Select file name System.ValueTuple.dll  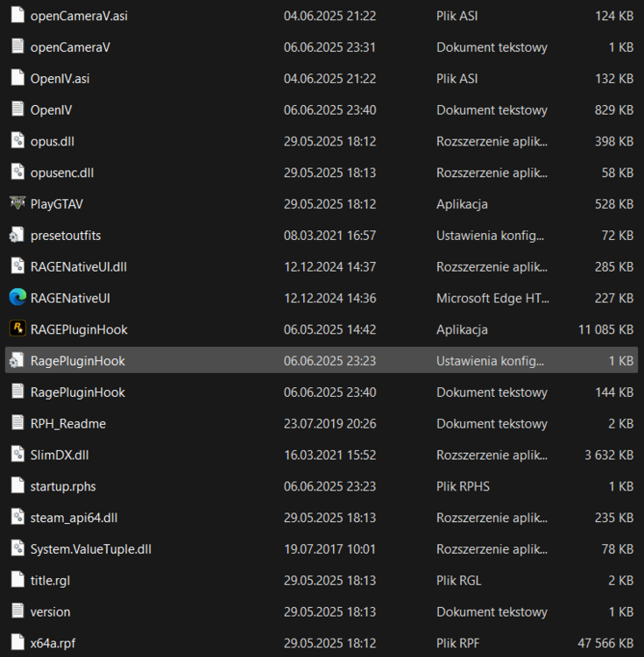click(91, 549)
